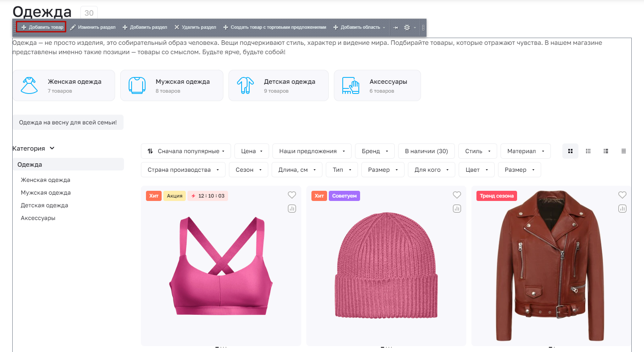Click the sale countdown timer
644x352 pixels.
tap(208, 196)
